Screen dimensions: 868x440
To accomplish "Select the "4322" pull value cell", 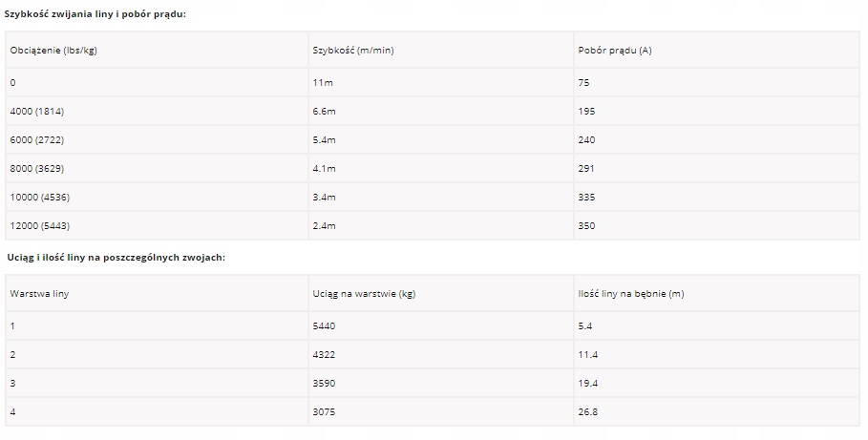I will click(324, 355).
